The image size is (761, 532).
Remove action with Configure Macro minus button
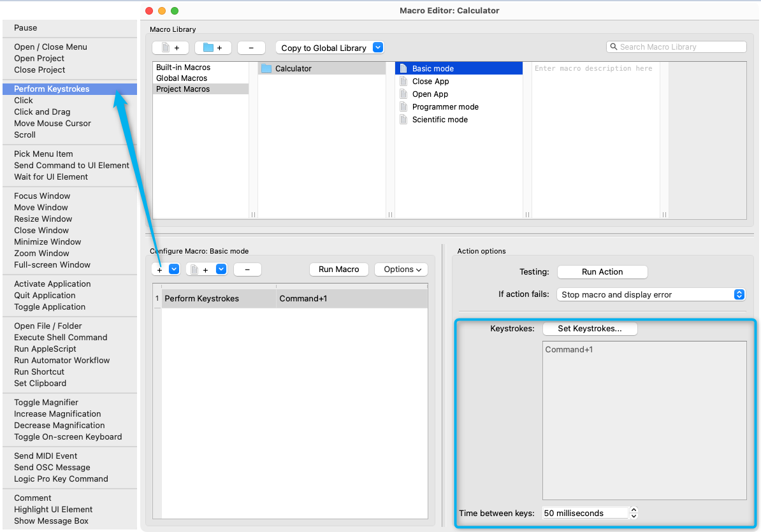click(247, 270)
